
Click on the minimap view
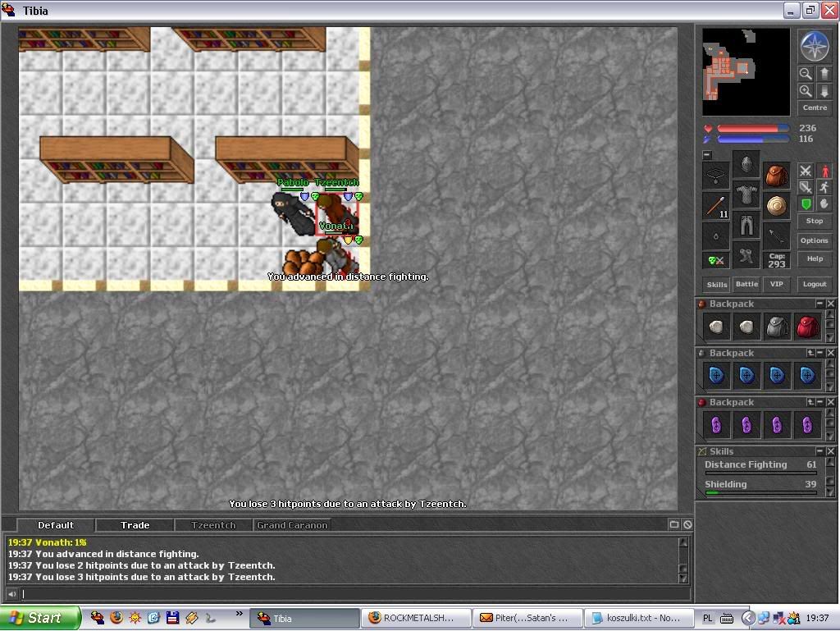(x=746, y=71)
